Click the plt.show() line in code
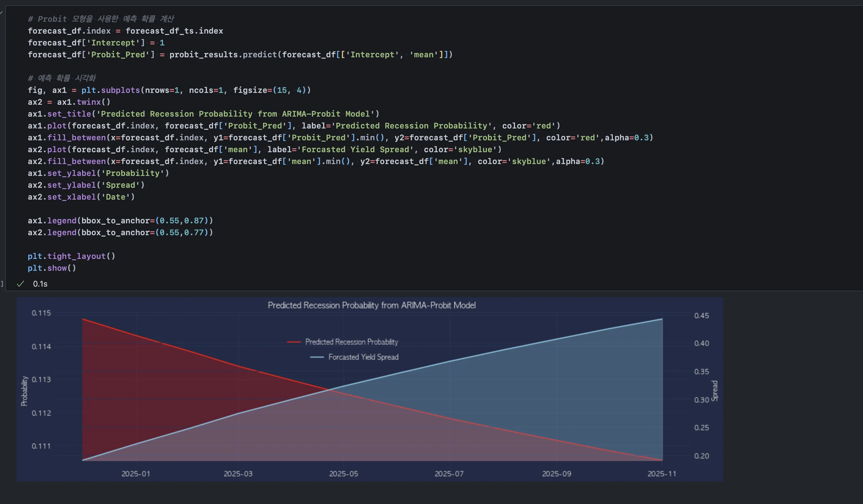 [52, 268]
